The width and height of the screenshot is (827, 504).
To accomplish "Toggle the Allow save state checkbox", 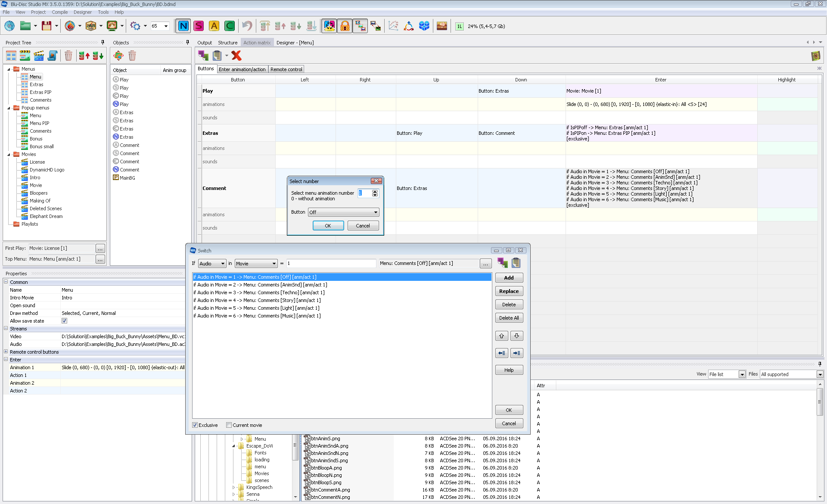I will pyautogui.click(x=64, y=321).
